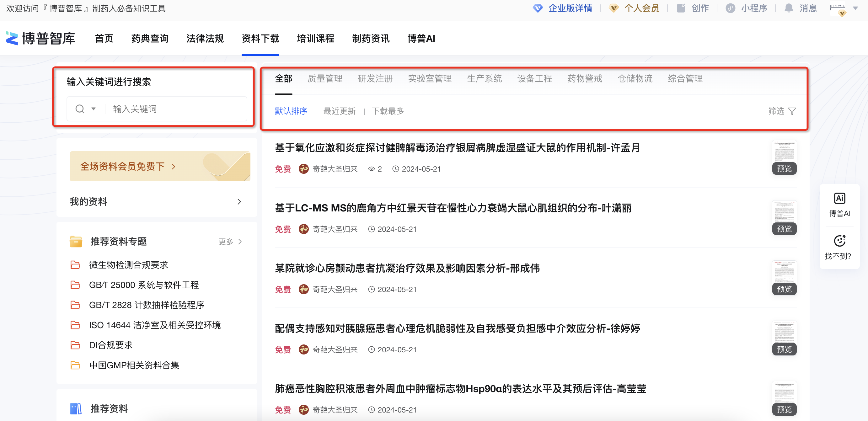Switch to the 综合管理 tab
868x421 pixels.
[685, 79]
